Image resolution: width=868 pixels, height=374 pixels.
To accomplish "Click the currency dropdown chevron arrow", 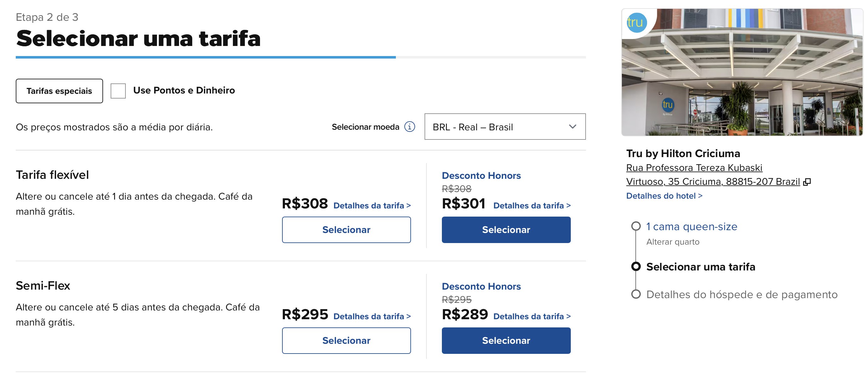I will (x=572, y=127).
